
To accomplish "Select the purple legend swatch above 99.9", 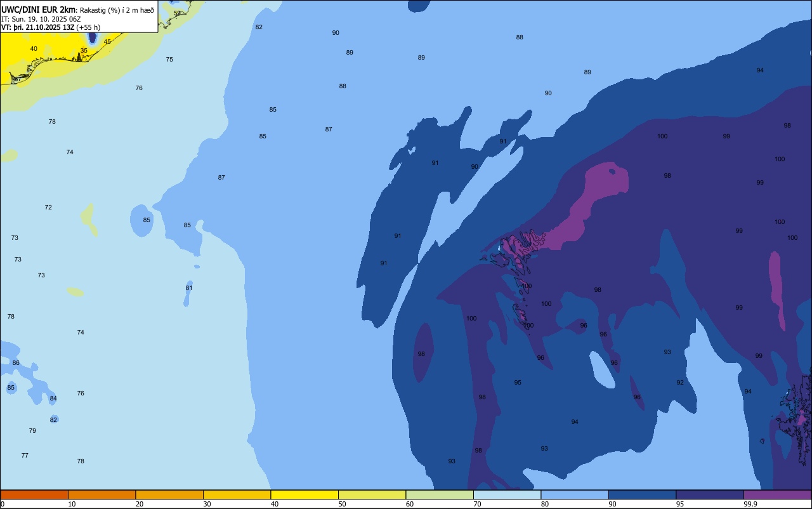I will (777, 494).
